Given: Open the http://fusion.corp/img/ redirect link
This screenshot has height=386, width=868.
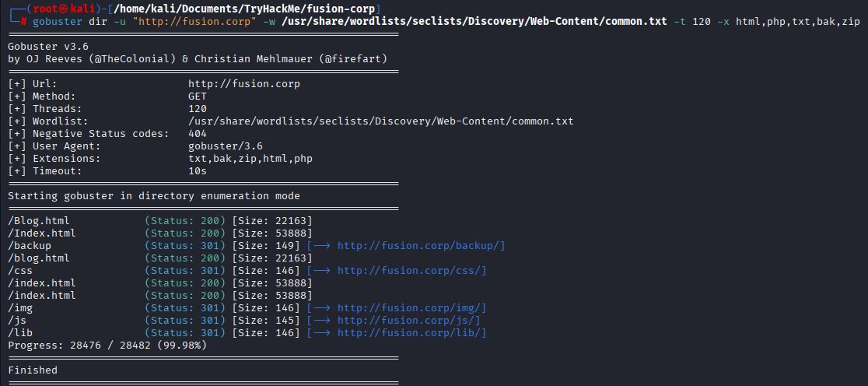Looking at the screenshot, I should 411,308.
